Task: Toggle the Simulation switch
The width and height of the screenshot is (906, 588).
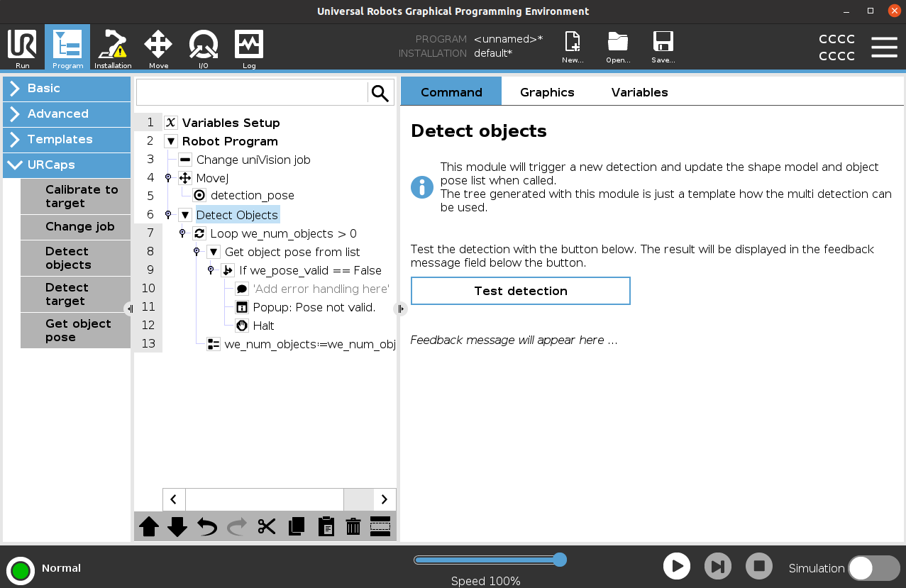Action: (x=873, y=568)
